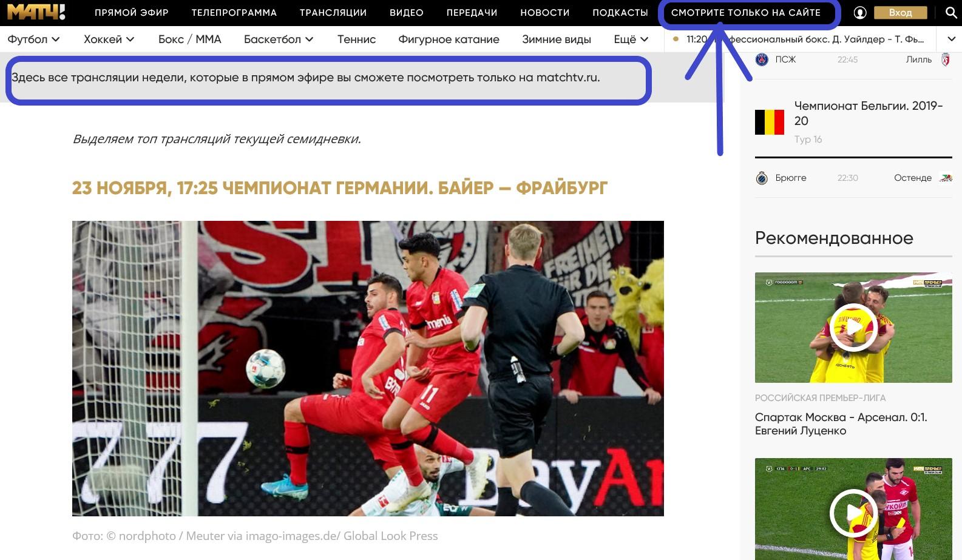Click the Выделяем топ трансляций text
962x560 pixels.
(217, 139)
